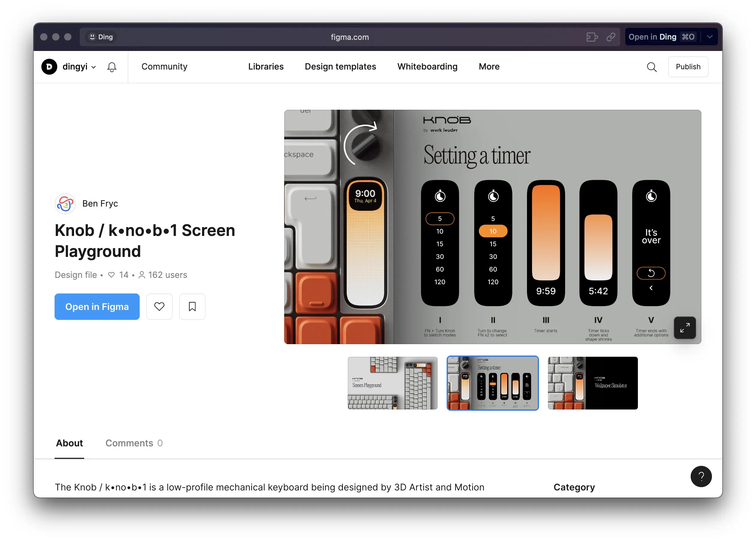The height and width of the screenshot is (542, 756).
Task: Click the notifications bell icon
Action: (x=112, y=66)
